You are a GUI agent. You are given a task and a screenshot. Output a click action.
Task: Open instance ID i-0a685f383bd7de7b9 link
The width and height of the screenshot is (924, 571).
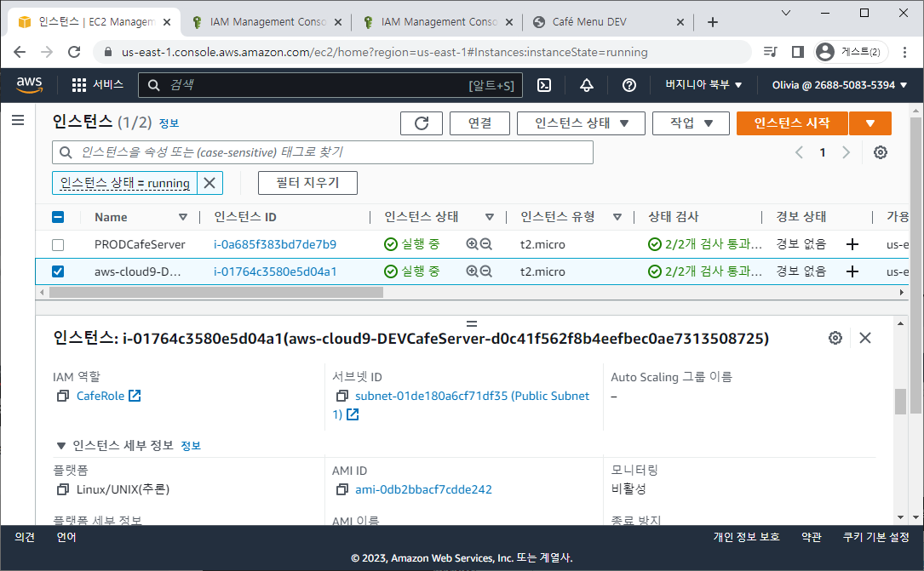click(274, 244)
